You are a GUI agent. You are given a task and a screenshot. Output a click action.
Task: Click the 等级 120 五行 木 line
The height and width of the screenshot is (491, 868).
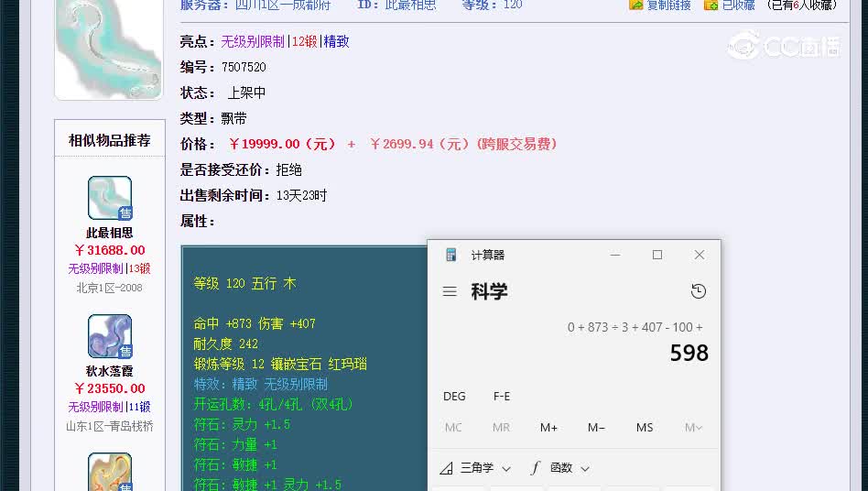pyautogui.click(x=244, y=283)
